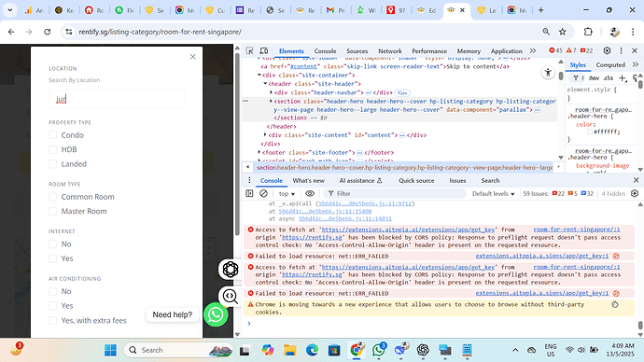
Task: Focus the Search By Location input field
Action: click(117, 99)
